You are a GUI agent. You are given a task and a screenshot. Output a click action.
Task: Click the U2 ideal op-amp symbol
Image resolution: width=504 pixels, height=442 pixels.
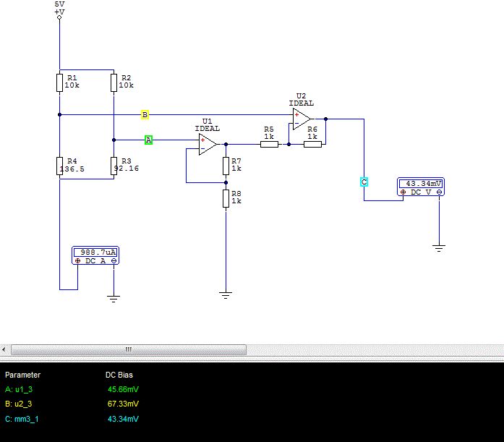(x=302, y=119)
